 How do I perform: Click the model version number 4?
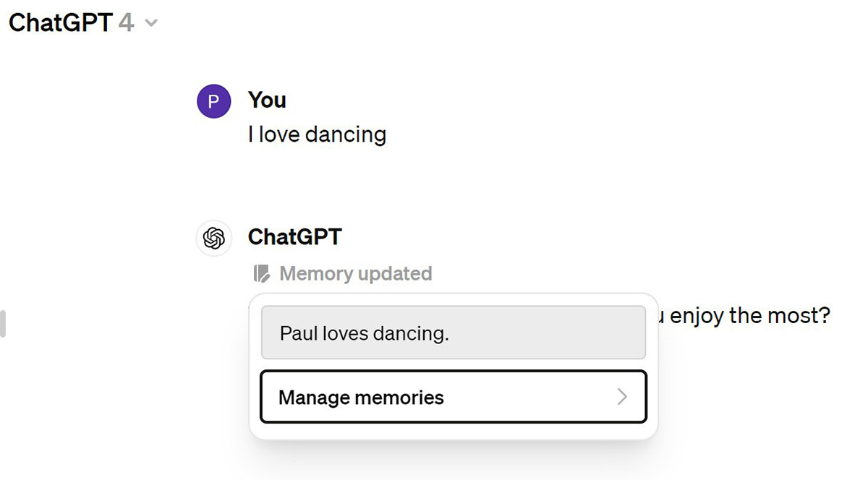(x=126, y=22)
